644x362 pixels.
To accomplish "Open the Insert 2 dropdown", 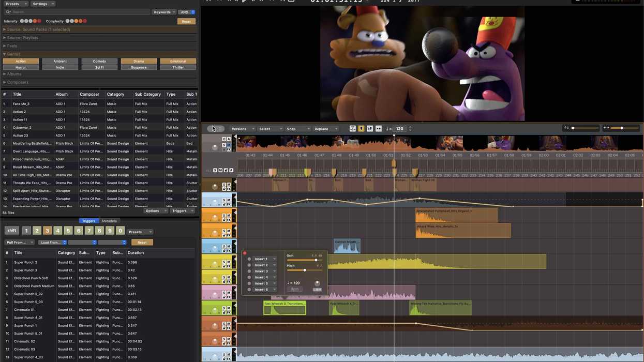I will click(x=265, y=265).
